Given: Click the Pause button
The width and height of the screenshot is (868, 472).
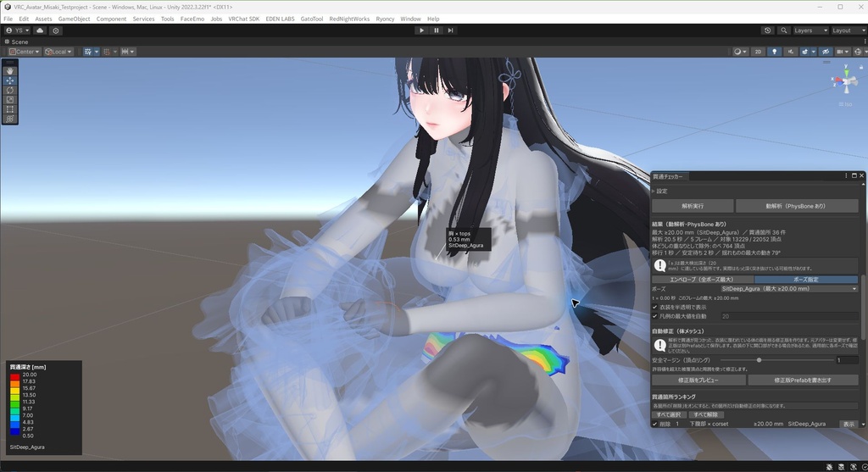Looking at the screenshot, I should coord(436,31).
